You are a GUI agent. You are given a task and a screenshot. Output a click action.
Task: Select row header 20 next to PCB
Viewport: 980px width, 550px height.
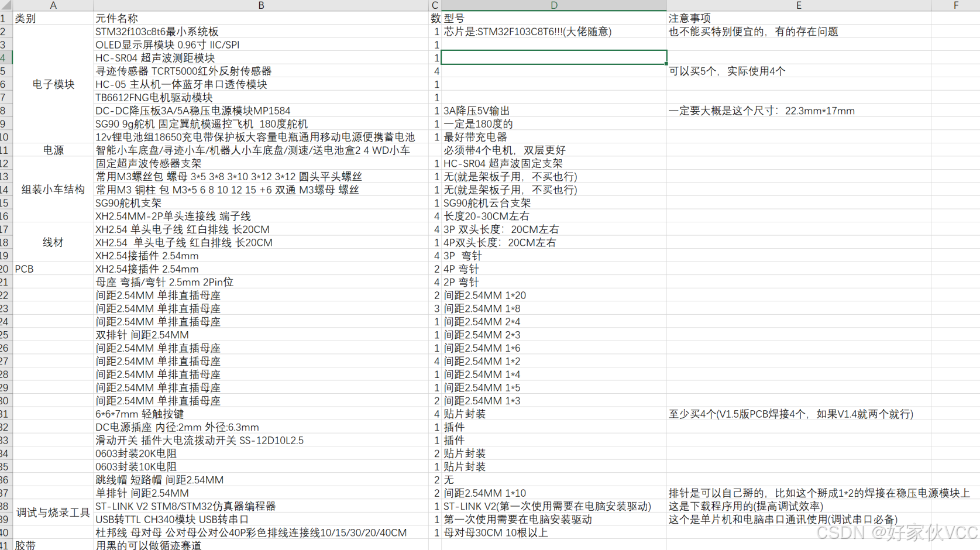[6, 269]
